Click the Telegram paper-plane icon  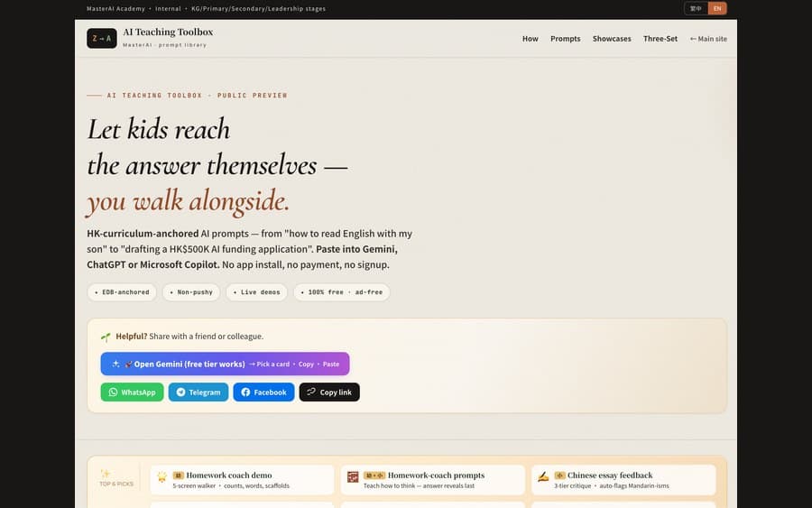(x=180, y=392)
